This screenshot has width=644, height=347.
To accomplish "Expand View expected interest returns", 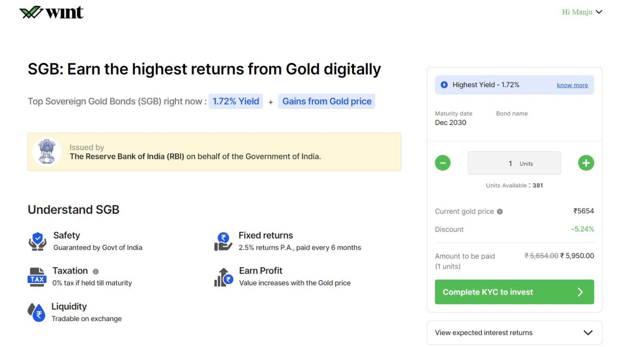I will [514, 332].
